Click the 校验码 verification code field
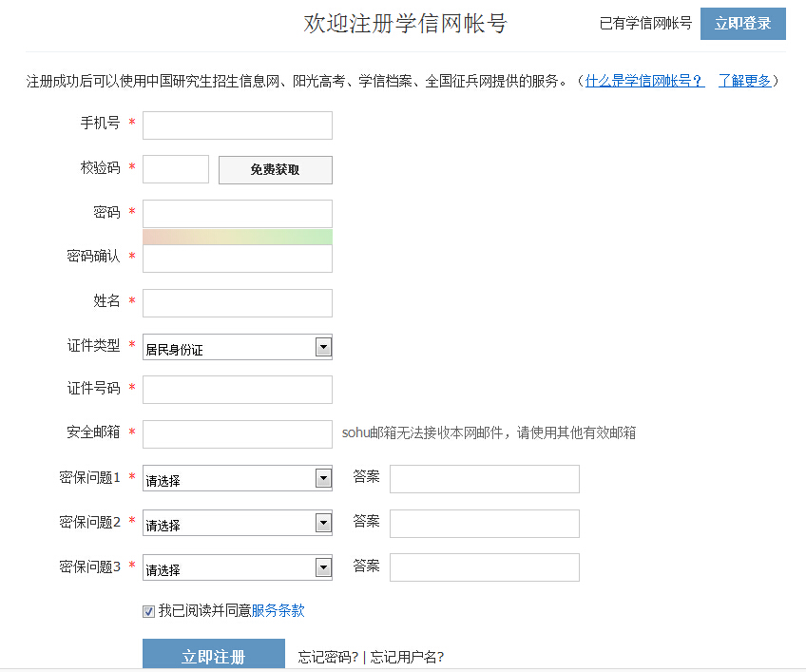Viewport: 806px width, 672px height. pyautogui.click(x=175, y=169)
